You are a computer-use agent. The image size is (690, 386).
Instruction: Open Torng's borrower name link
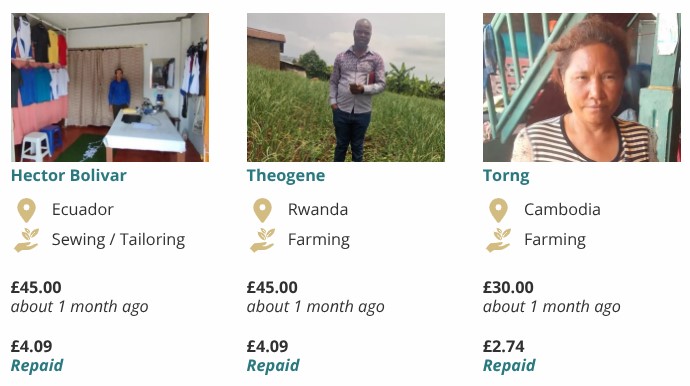[x=506, y=176]
